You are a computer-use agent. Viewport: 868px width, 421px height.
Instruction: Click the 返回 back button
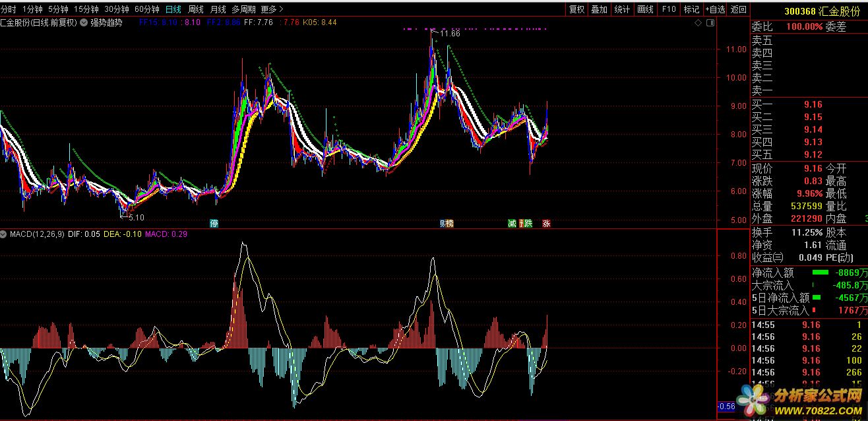tap(739, 9)
